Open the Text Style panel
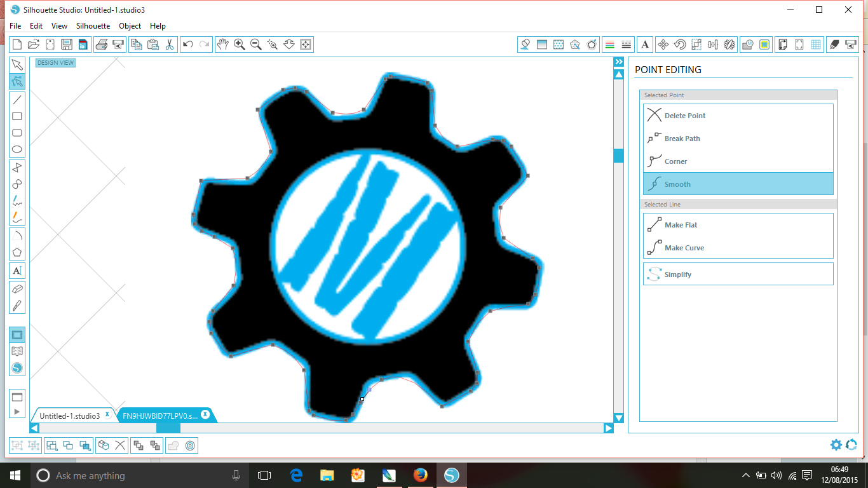 coord(645,44)
